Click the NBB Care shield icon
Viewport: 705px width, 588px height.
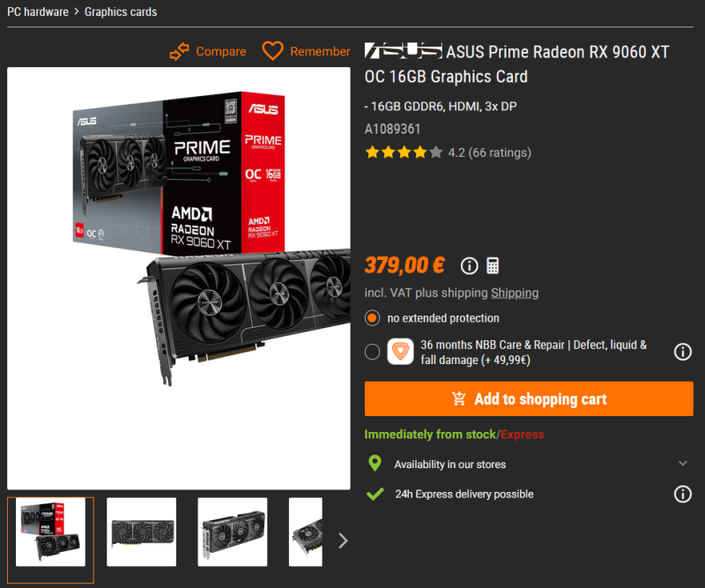pyautogui.click(x=400, y=352)
